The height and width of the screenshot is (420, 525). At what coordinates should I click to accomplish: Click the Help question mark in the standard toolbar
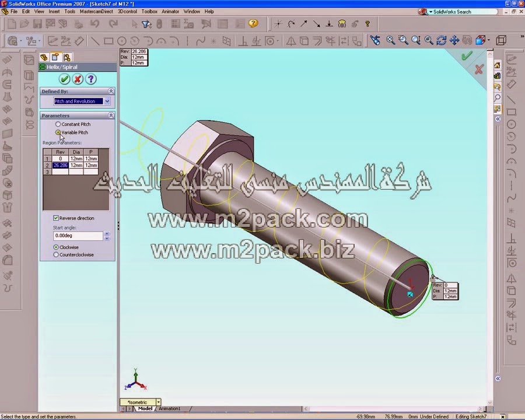254,23
